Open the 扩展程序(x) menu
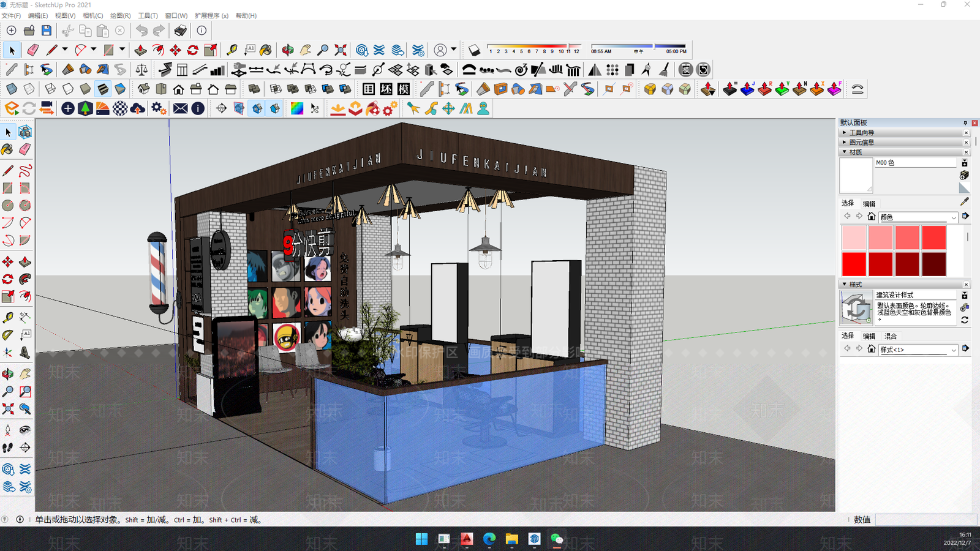The height and width of the screenshot is (551, 980). click(x=211, y=15)
